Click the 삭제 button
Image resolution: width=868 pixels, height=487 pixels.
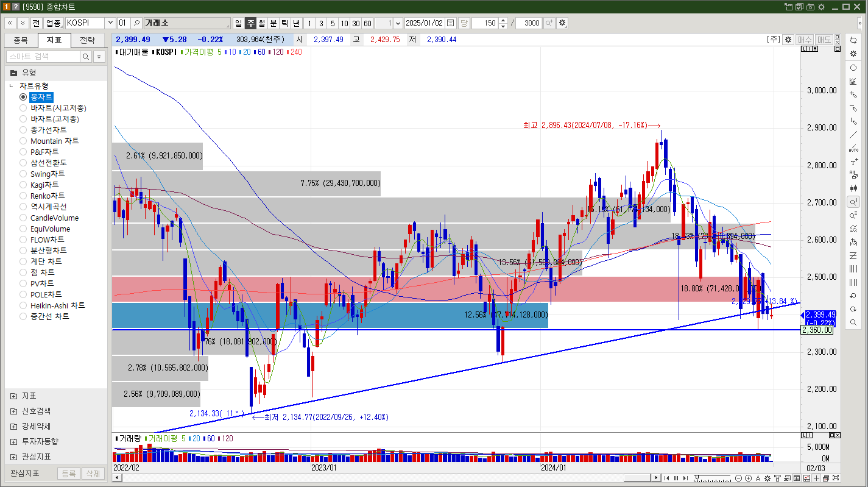tap(93, 474)
